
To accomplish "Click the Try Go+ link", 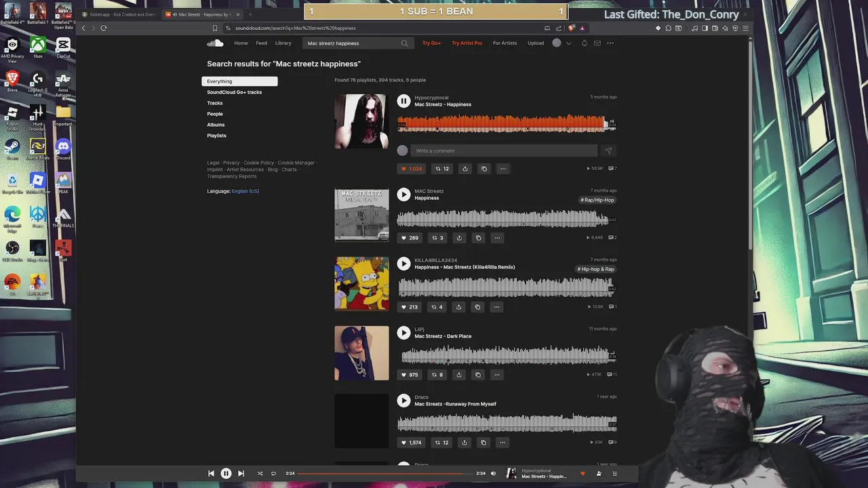I will coord(431,43).
